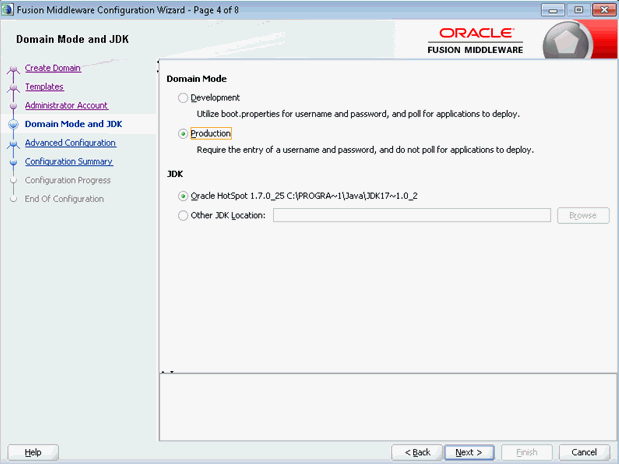Maximize the Configuration Wizard window

(x=578, y=10)
